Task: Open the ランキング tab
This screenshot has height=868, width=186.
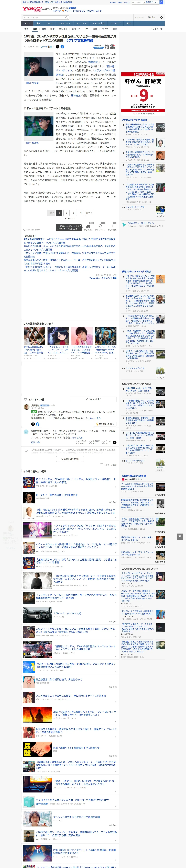Action: [x=115, y=24]
